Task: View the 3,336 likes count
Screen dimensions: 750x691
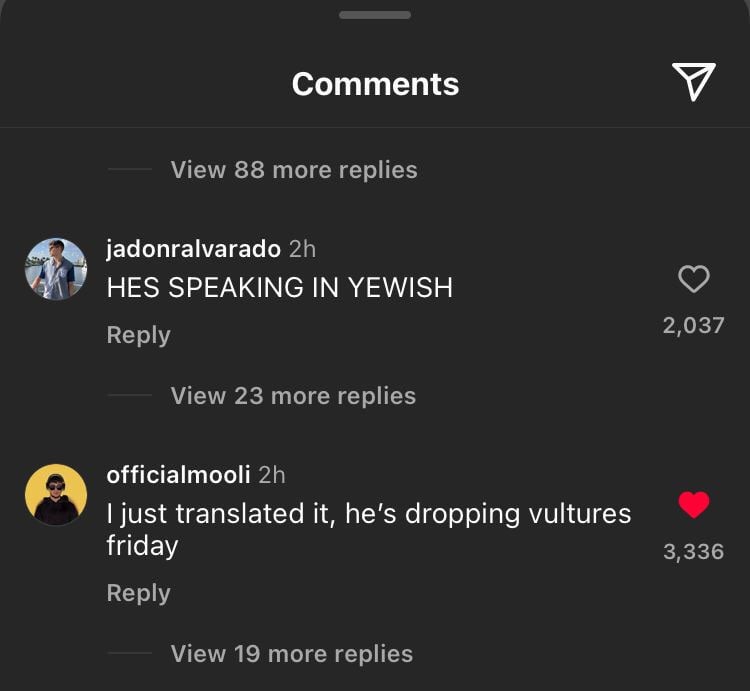Action: [x=693, y=551]
